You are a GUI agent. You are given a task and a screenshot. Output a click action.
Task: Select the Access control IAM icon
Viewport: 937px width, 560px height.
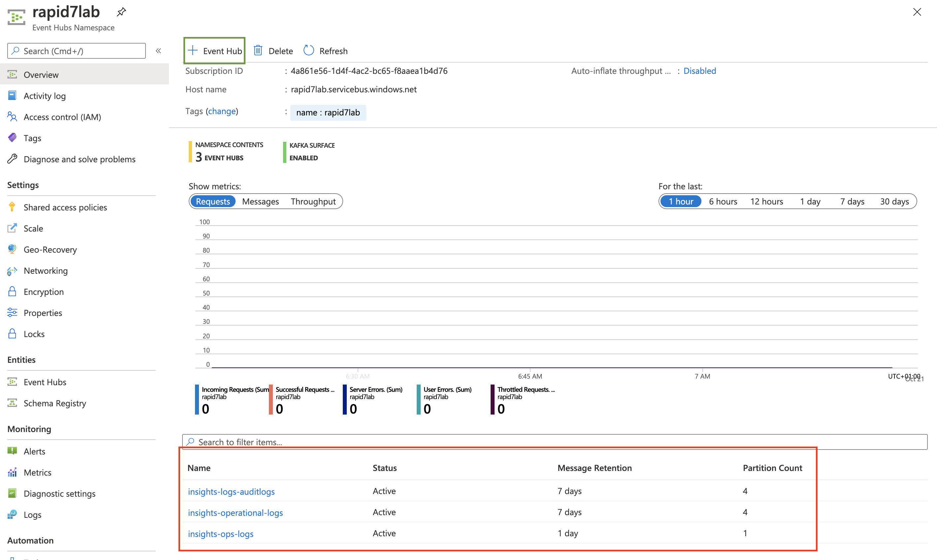pos(12,117)
